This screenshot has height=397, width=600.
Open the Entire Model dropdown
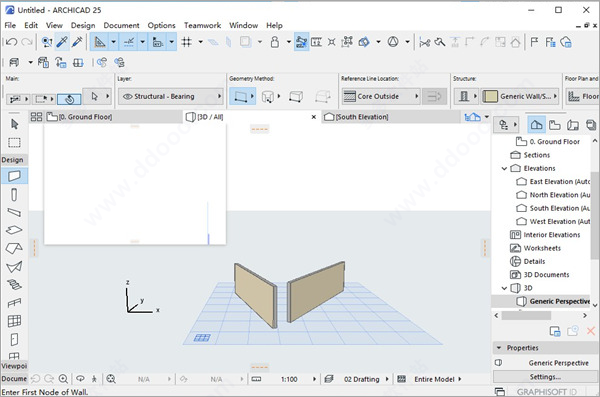(x=460, y=379)
